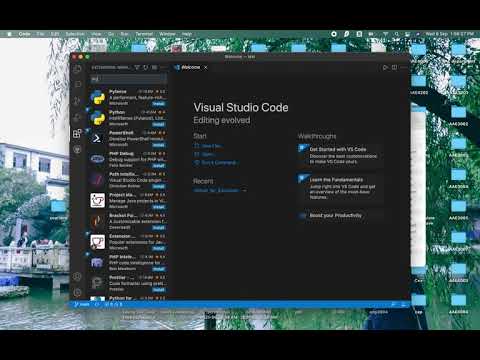This screenshot has width=480, height=360.
Task: Install the PowerShell extension
Action: (159, 145)
